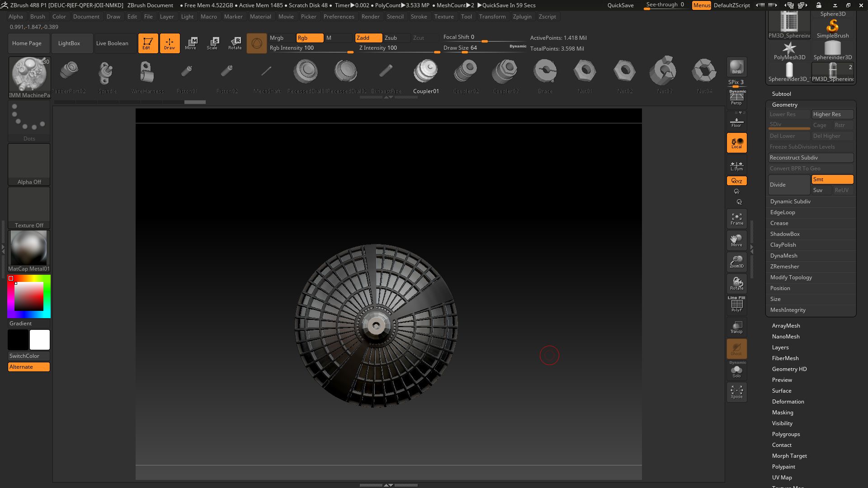Select the PolyMesh3D tool
This screenshot has width=868, height=488.
pos(789,51)
